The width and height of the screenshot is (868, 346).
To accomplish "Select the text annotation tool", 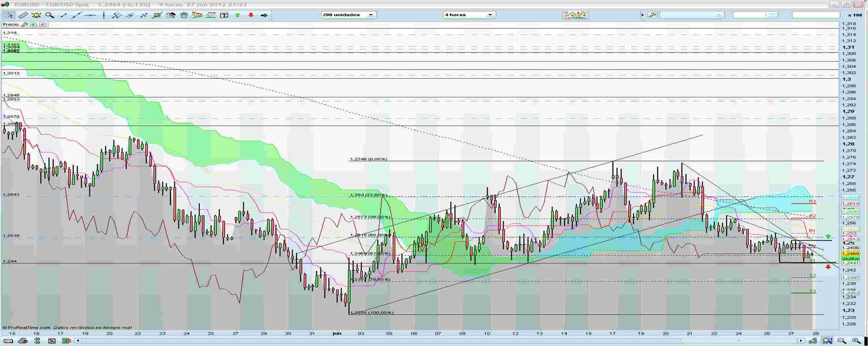I will tap(224, 15).
